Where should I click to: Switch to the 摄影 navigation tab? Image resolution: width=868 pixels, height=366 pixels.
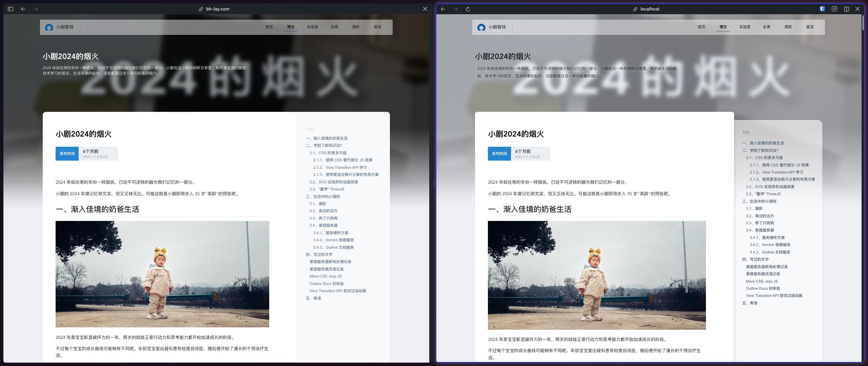(x=356, y=27)
